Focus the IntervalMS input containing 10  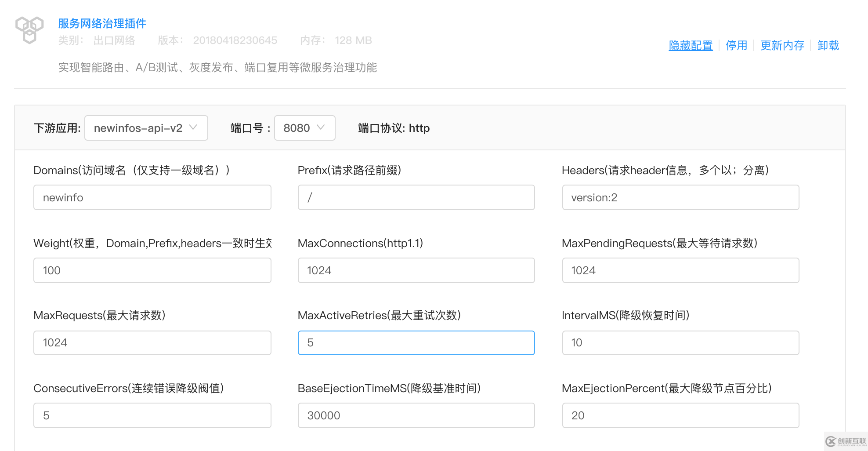(x=680, y=343)
